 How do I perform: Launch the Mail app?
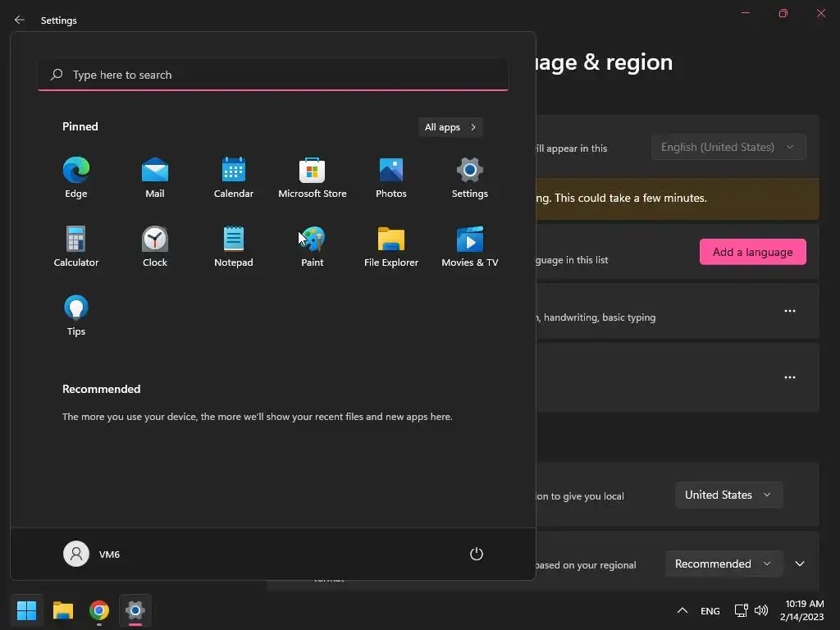pos(155,178)
